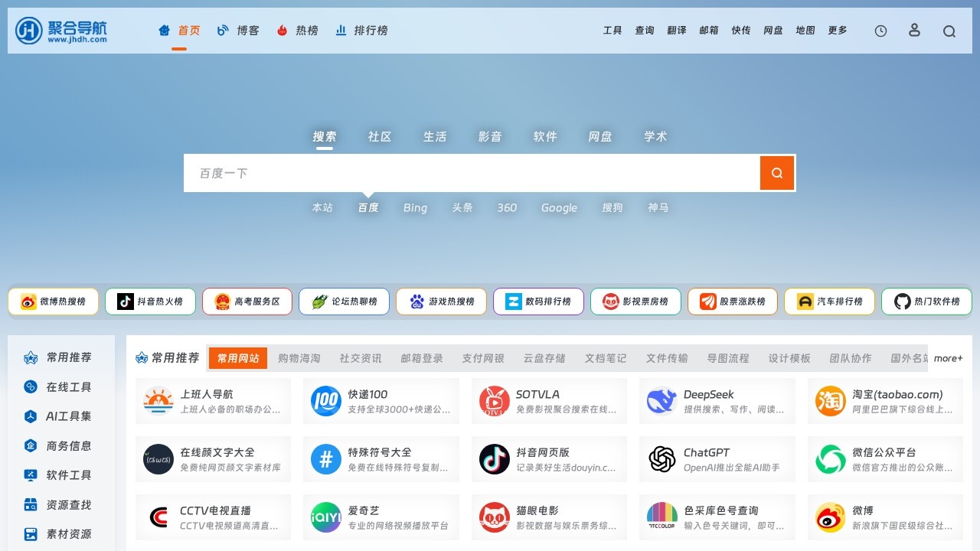Screen dimensions: 980x551
Task: Choose the 360 search engine
Action: pyautogui.click(x=507, y=207)
